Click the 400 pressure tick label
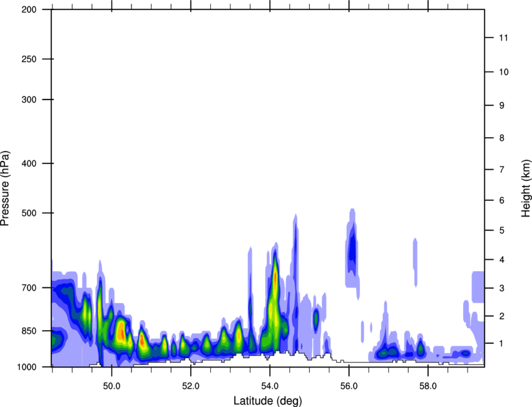The image size is (532, 407). (29, 163)
